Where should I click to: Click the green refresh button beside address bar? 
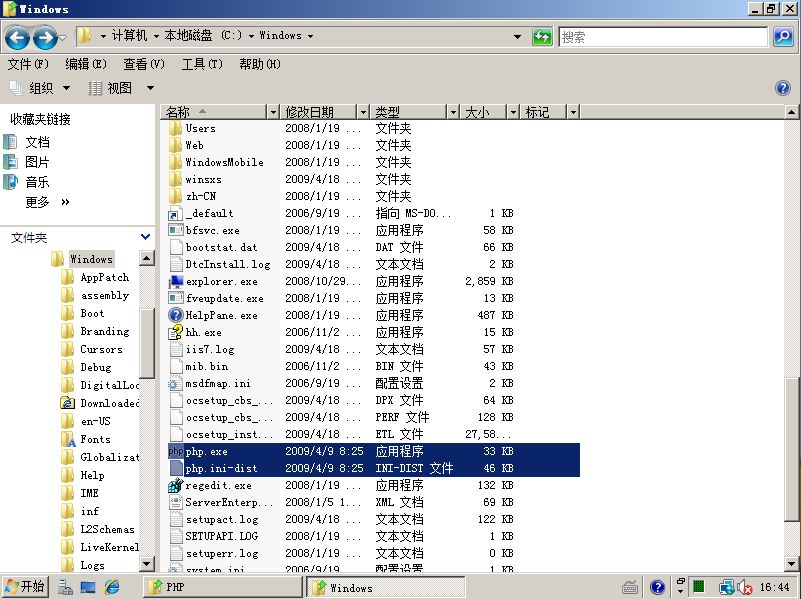pyautogui.click(x=542, y=37)
